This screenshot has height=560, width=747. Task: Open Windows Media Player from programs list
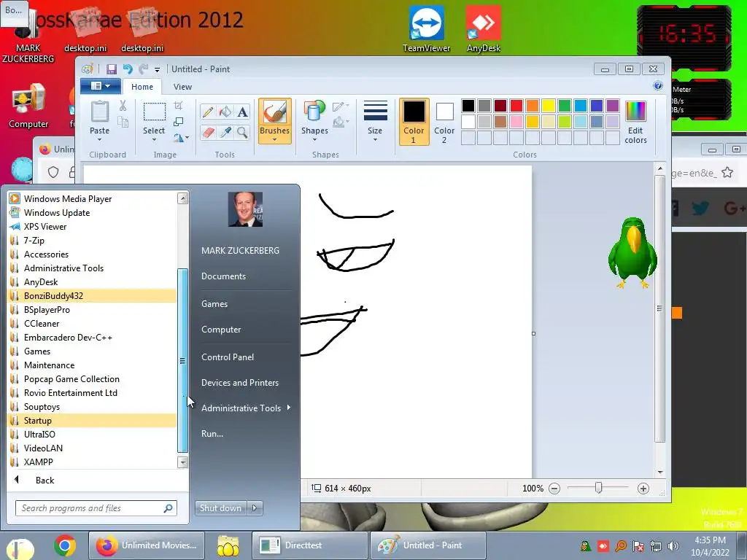tap(93, 199)
